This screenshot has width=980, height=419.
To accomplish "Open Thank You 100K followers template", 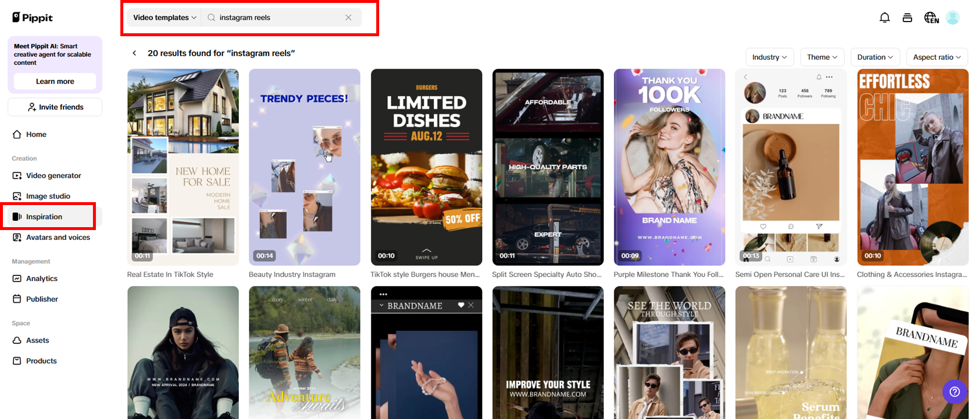I will (669, 167).
